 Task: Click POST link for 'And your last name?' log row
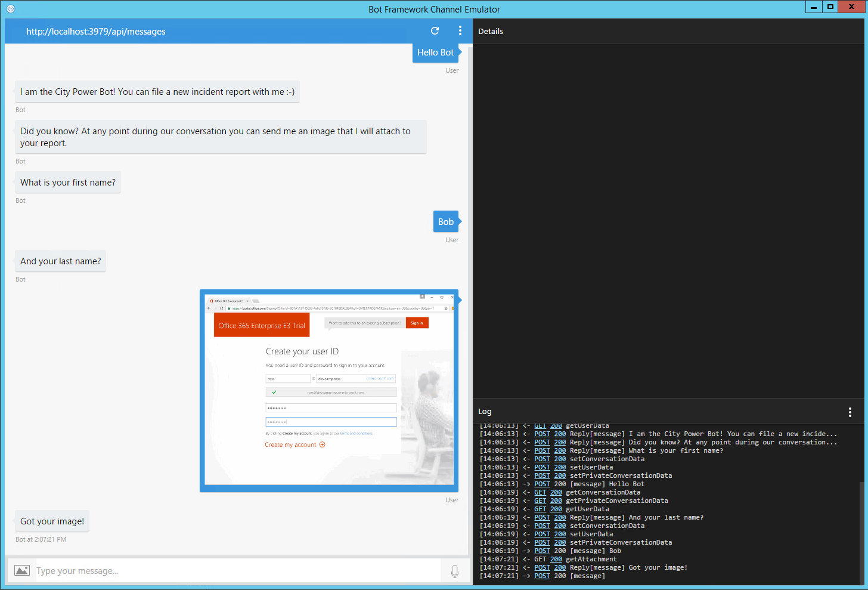click(x=542, y=518)
